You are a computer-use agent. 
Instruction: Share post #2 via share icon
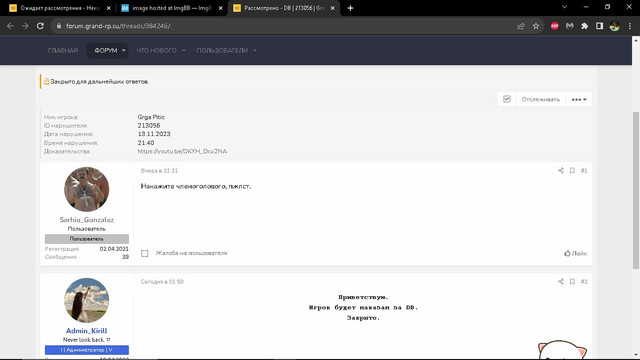(561, 282)
